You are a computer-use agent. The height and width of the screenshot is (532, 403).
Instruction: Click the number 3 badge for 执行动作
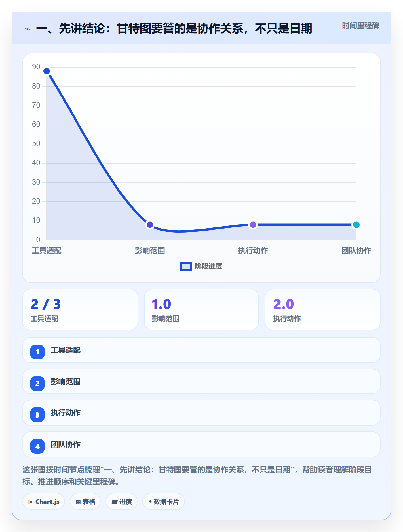click(37, 415)
